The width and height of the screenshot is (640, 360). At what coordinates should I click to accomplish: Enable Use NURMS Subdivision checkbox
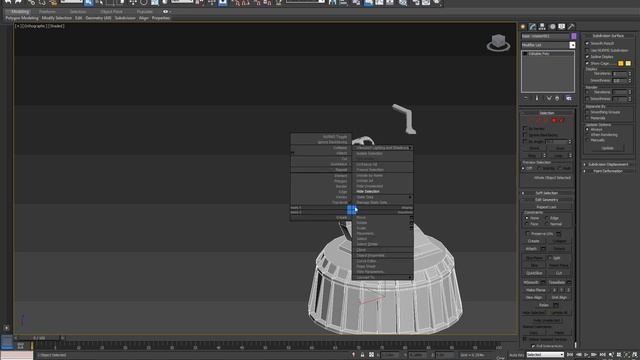587,50
